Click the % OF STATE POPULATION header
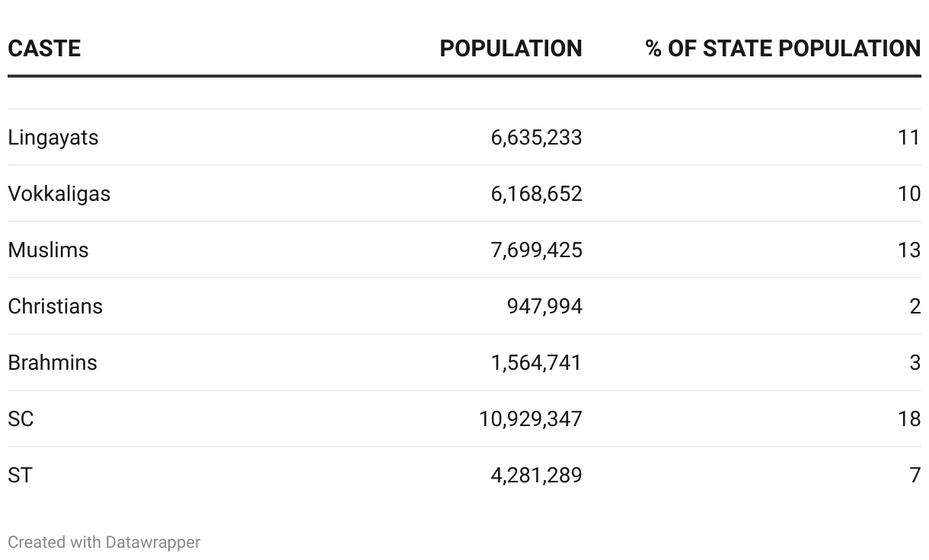The height and width of the screenshot is (560, 929). (x=782, y=49)
